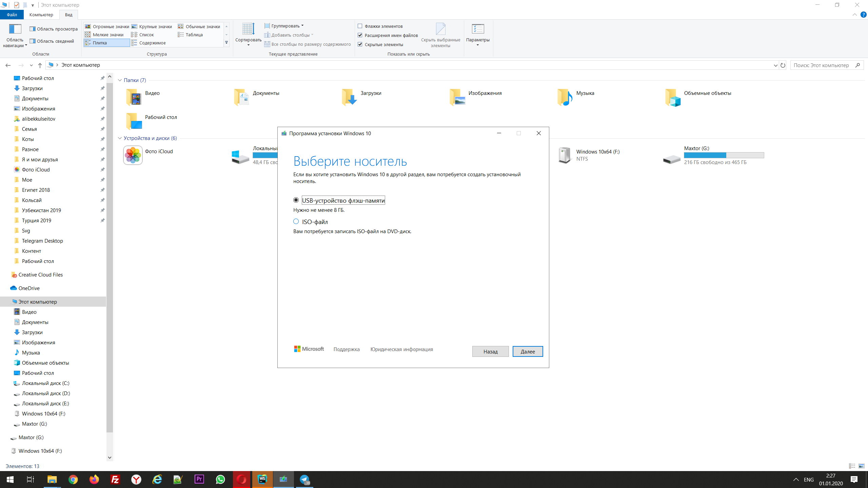The image size is (868, 488).
Task: Switch to thumbnails view icon in status bar
Action: coord(862,466)
